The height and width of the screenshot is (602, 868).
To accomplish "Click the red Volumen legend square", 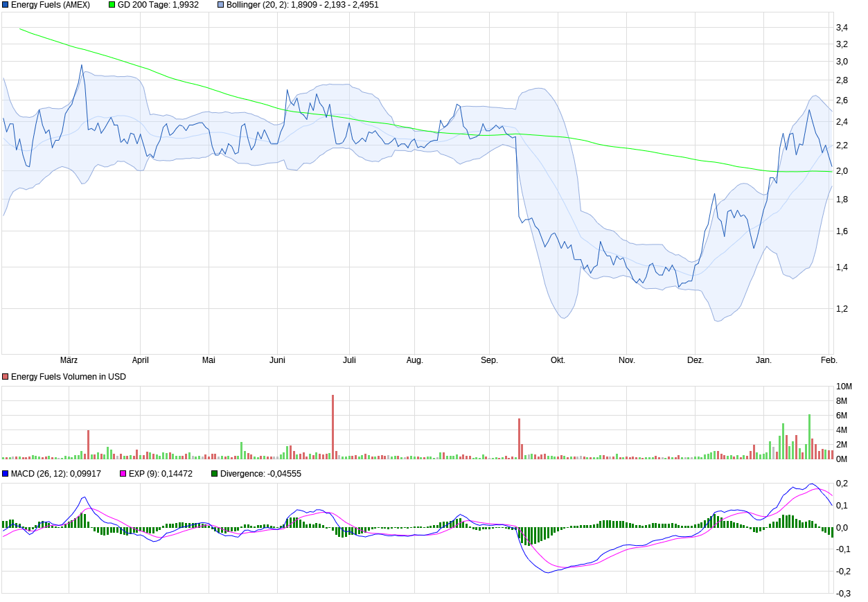I will tap(6, 377).
